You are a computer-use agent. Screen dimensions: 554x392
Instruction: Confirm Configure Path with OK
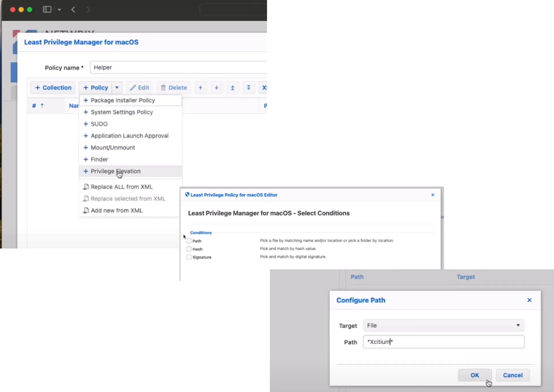tap(475, 375)
